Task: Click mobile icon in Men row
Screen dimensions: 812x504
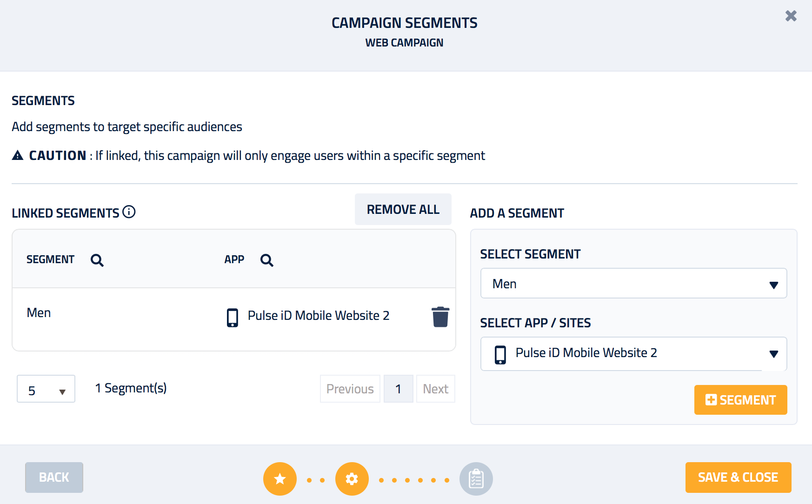Action: point(233,318)
